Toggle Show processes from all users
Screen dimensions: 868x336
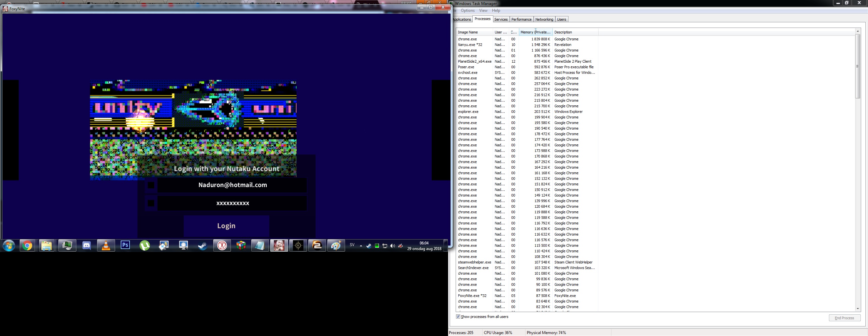coord(458,316)
